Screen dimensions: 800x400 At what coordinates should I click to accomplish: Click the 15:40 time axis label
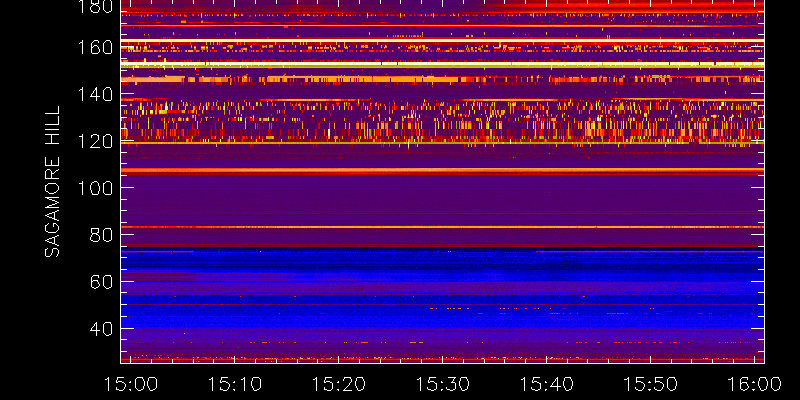click(x=547, y=384)
